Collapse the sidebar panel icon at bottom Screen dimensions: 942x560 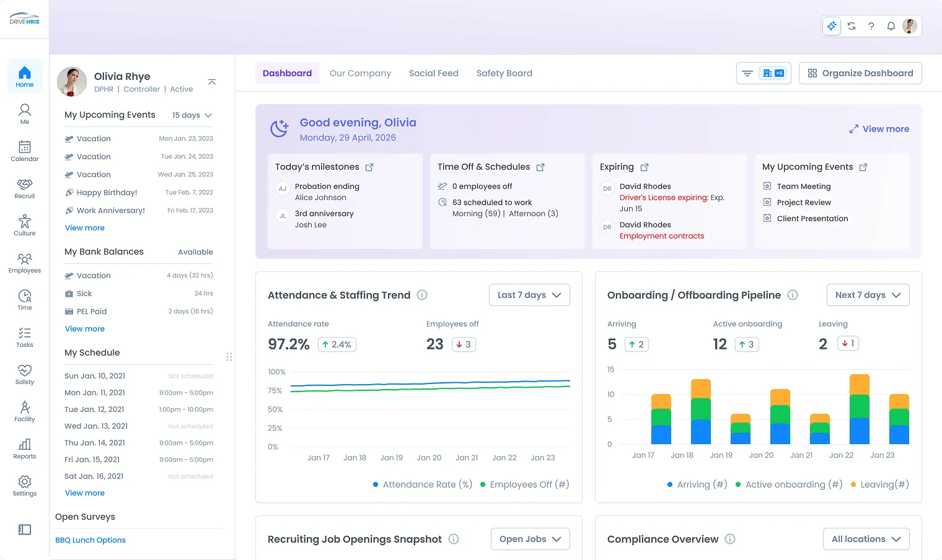pos(25,530)
